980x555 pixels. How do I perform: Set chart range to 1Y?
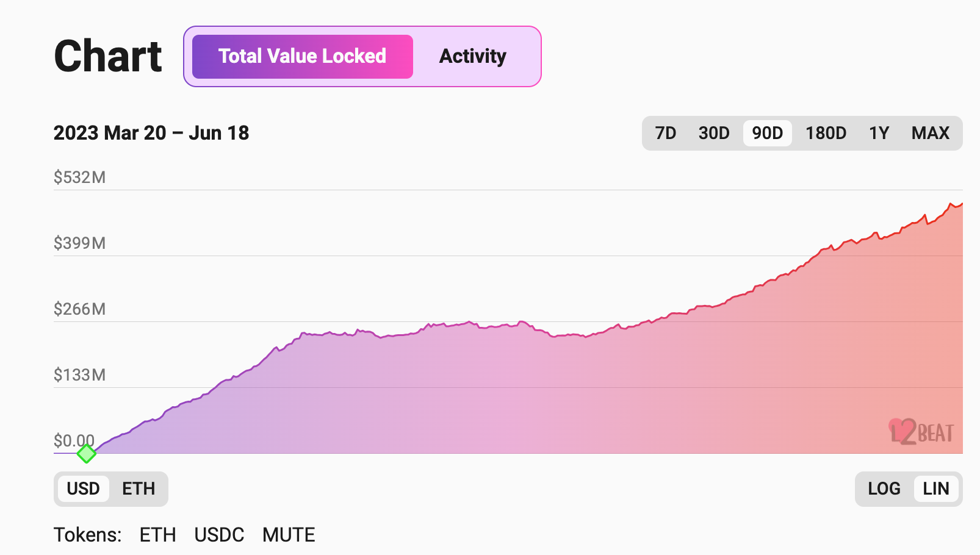[879, 133]
